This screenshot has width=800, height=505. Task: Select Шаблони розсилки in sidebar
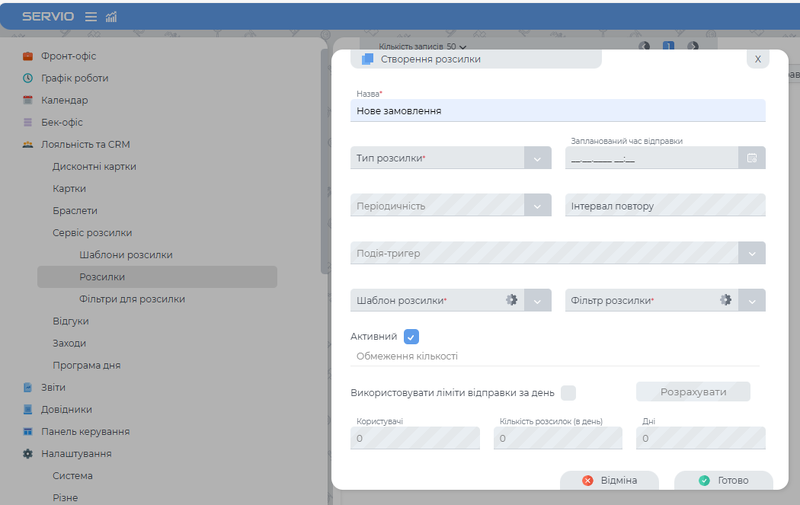(125, 255)
